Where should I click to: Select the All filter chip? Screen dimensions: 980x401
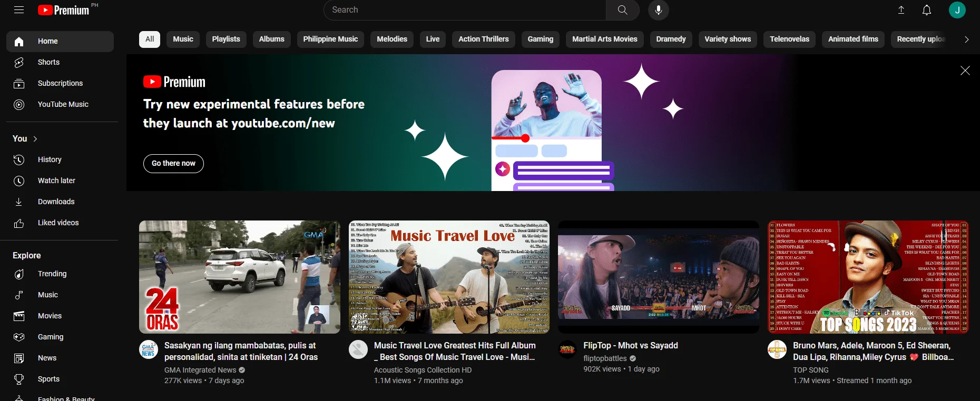coord(150,39)
